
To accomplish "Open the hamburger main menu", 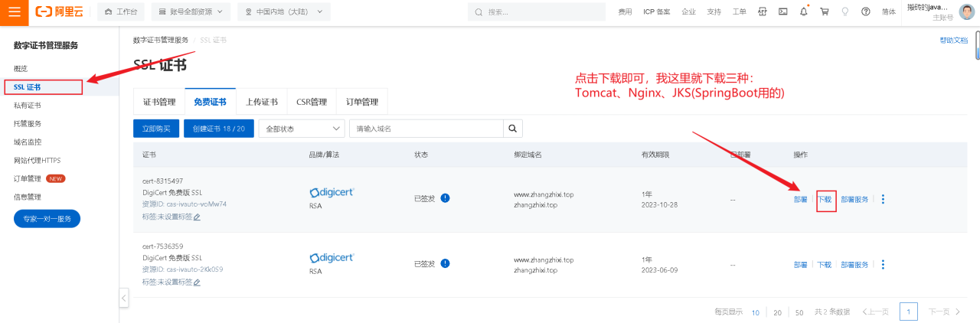I will (15, 11).
